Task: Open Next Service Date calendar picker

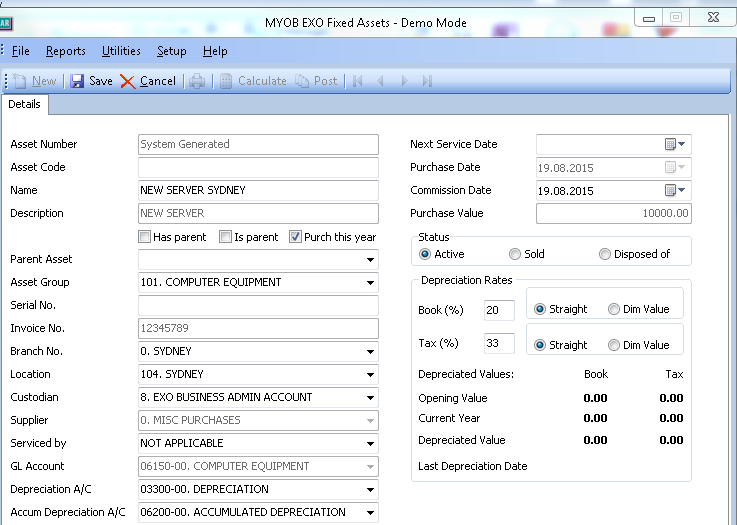Action: [675, 144]
